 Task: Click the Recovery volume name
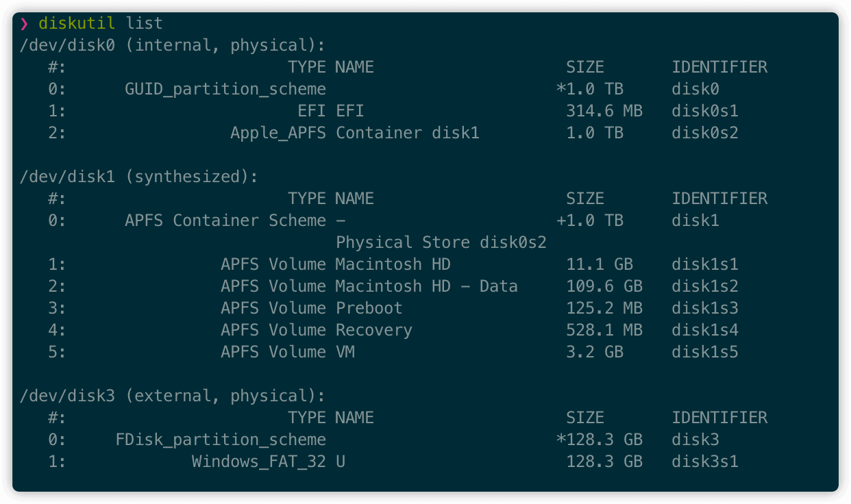tap(373, 330)
